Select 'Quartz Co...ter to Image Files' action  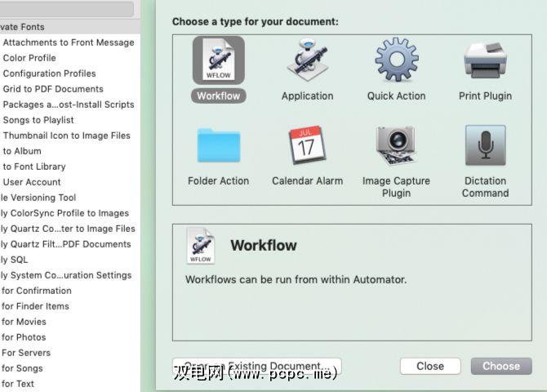coord(69,229)
